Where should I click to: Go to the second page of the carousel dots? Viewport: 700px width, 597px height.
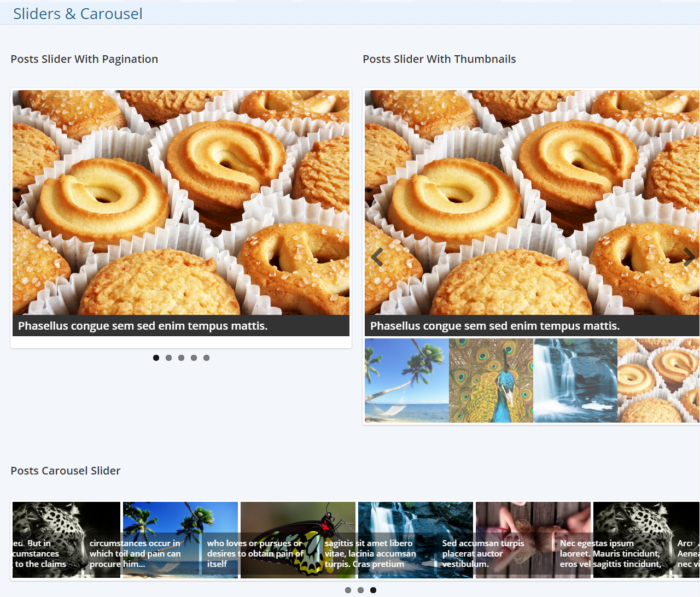(x=360, y=590)
